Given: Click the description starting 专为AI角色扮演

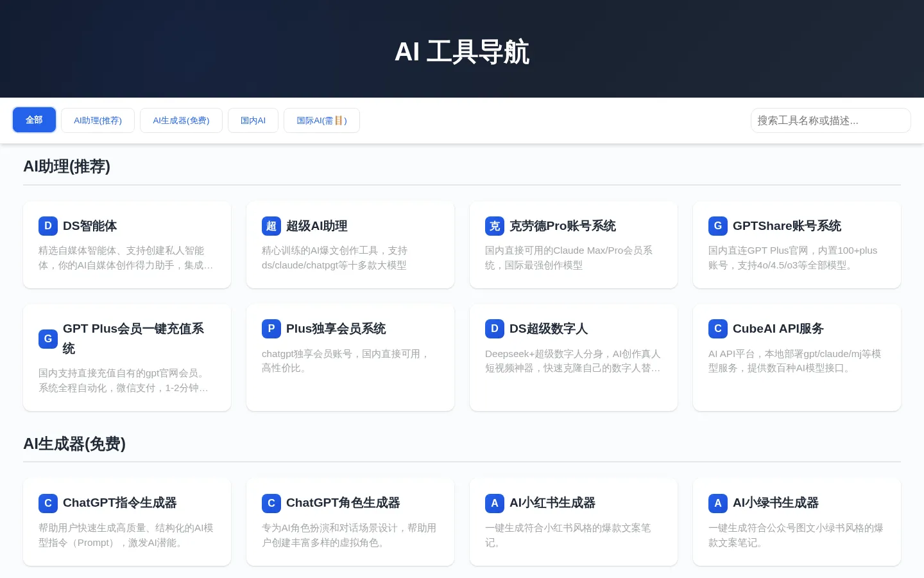Looking at the screenshot, I should click(x=349, y=535).
